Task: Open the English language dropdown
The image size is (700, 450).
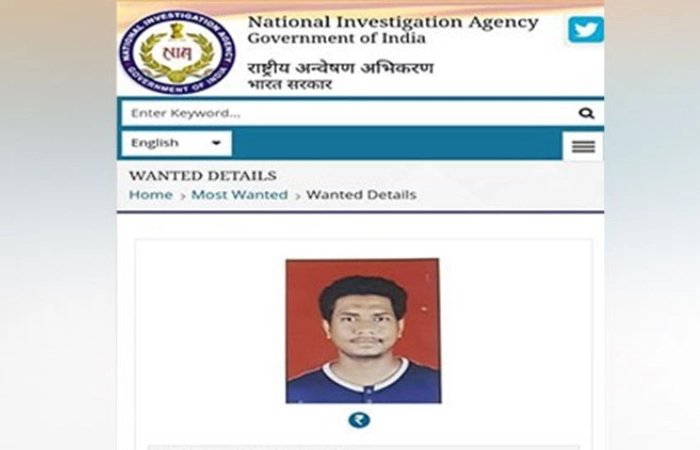Action: click(176, 143)
